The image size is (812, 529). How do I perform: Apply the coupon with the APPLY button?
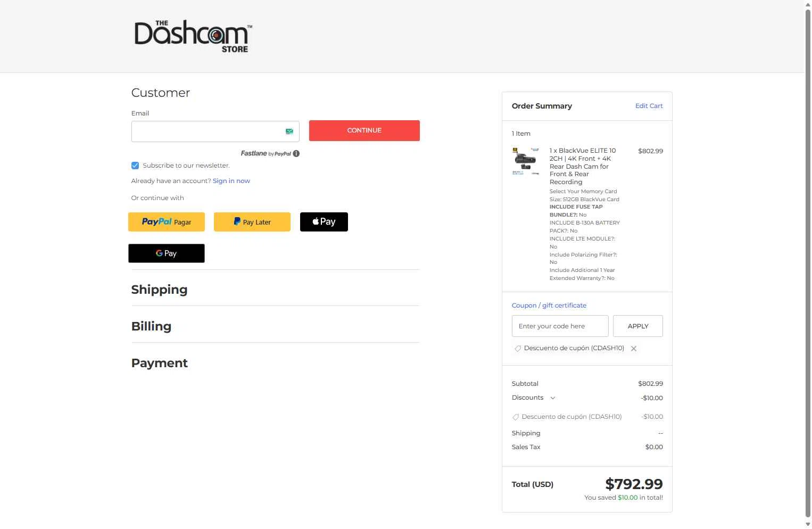click(x=638, y=326)
